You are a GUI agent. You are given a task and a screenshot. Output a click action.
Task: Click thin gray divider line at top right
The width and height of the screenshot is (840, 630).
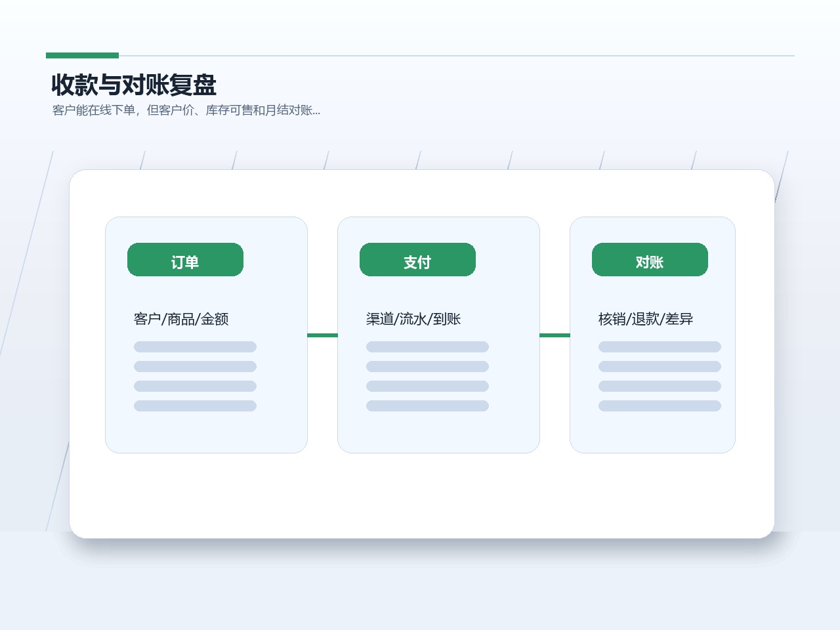[x=457, y=56]
